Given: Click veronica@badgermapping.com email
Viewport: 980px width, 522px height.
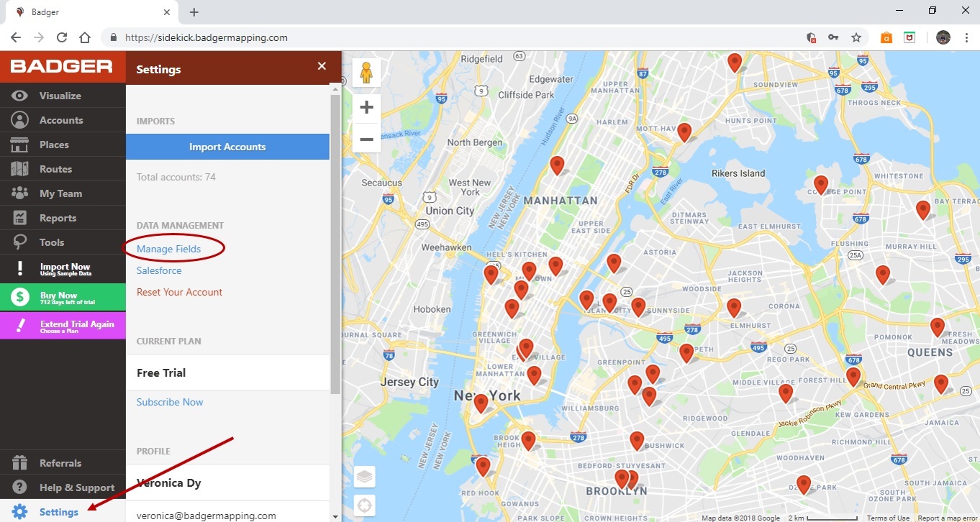Looking at the screenshot, I should point(207,516).
